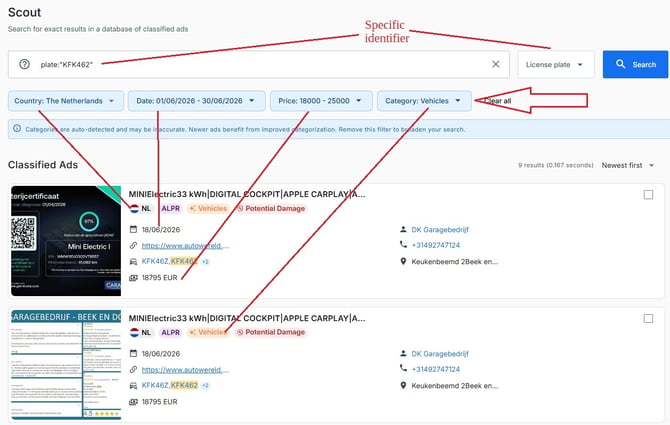Click the person icon in second ad

click(403, 353)
